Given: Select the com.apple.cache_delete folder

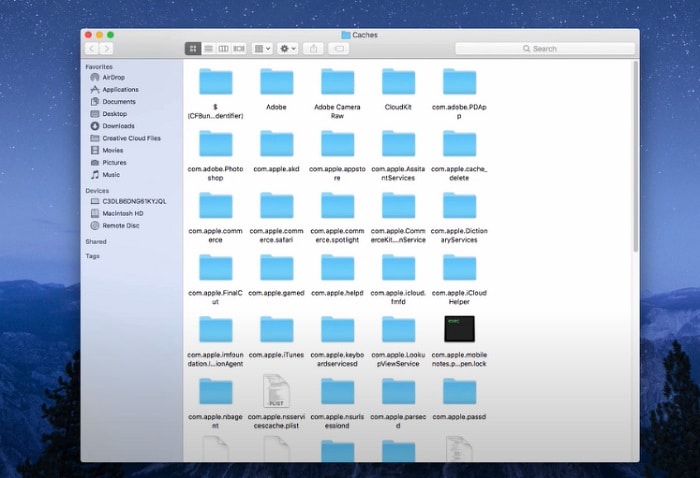Looking at the screenshot, I should [459, 144].
